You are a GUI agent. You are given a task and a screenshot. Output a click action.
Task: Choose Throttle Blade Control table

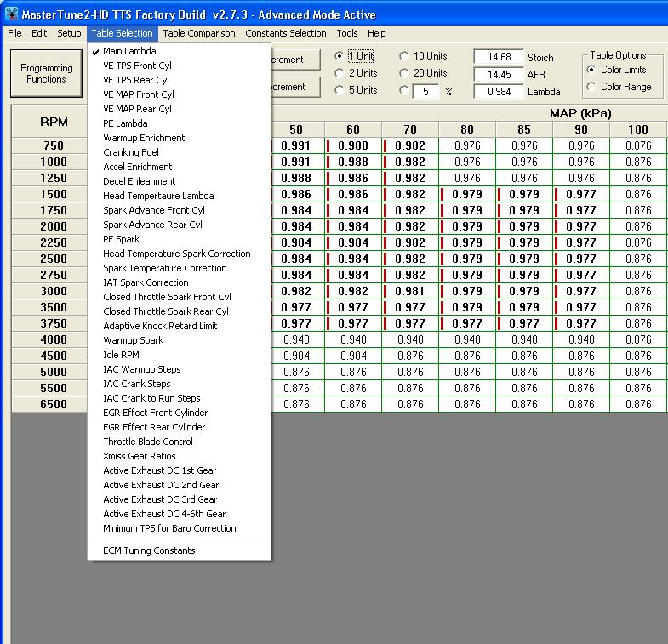coord(179,442)
